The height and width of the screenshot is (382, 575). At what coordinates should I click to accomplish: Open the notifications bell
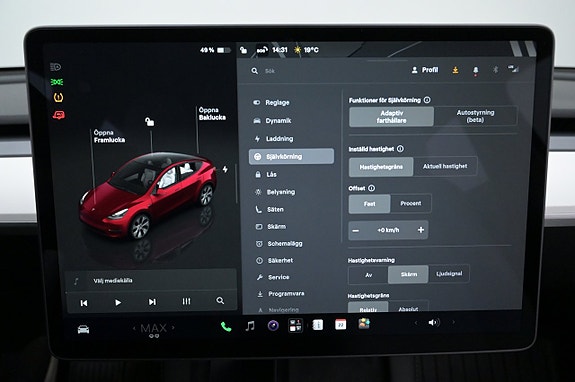pyautogui.click(x=476, y=70)
